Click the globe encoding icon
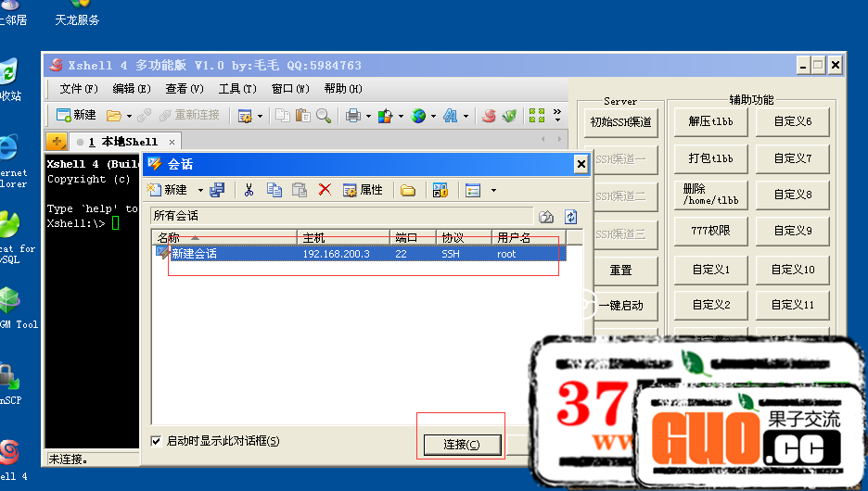Image resolution: width=868 pixels, height=491 pixels. tap(418, 116)
